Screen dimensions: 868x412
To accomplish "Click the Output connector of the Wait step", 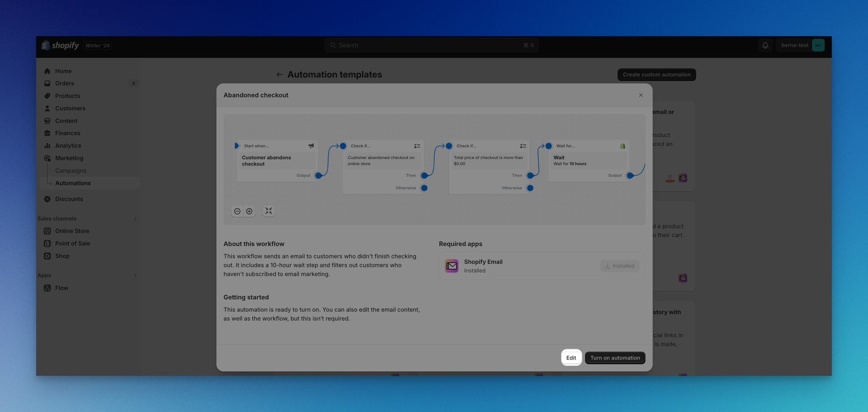I will tap(630, 175).
